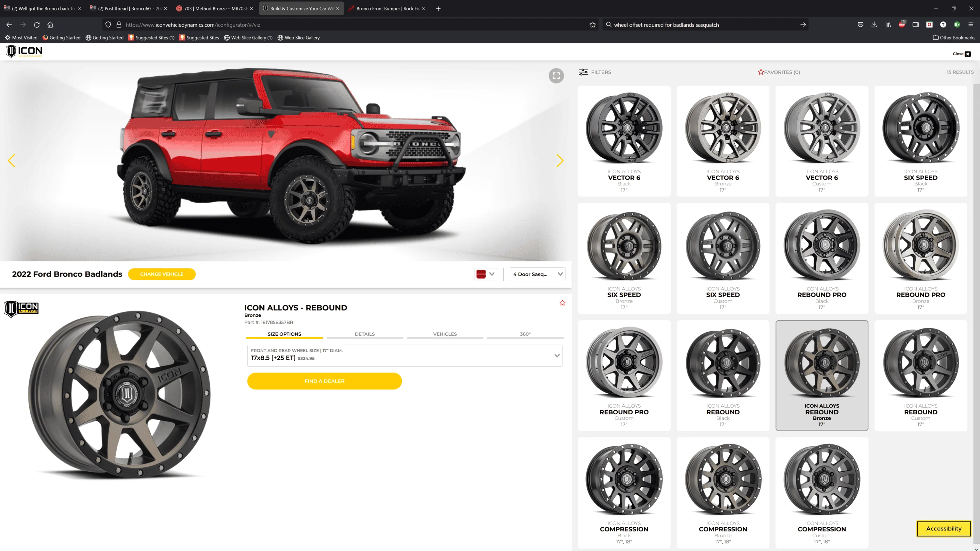Close the Method Bronze MR703 tab
Image resolution: width=980 pixels, height=551 pixels.
click(251, 8)
